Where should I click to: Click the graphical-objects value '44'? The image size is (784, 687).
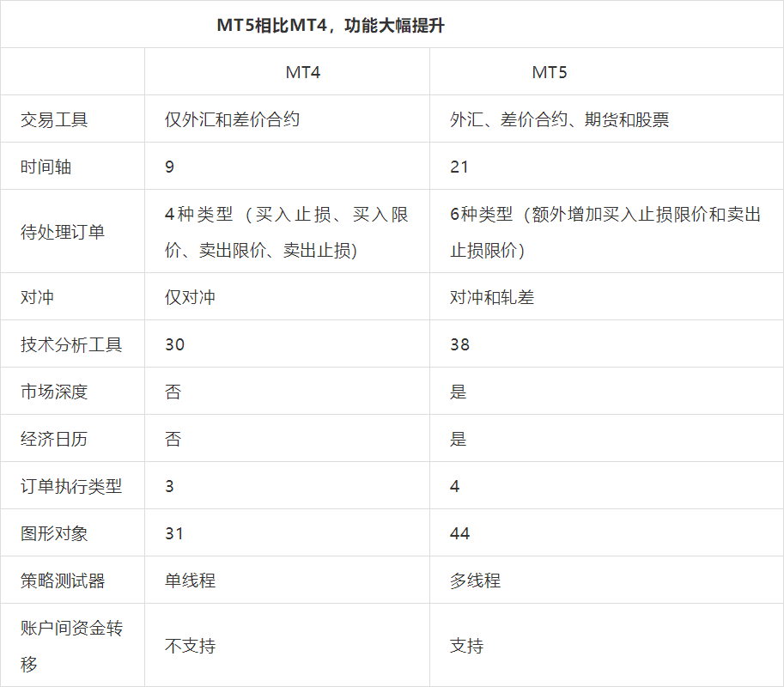coord(459,533)
